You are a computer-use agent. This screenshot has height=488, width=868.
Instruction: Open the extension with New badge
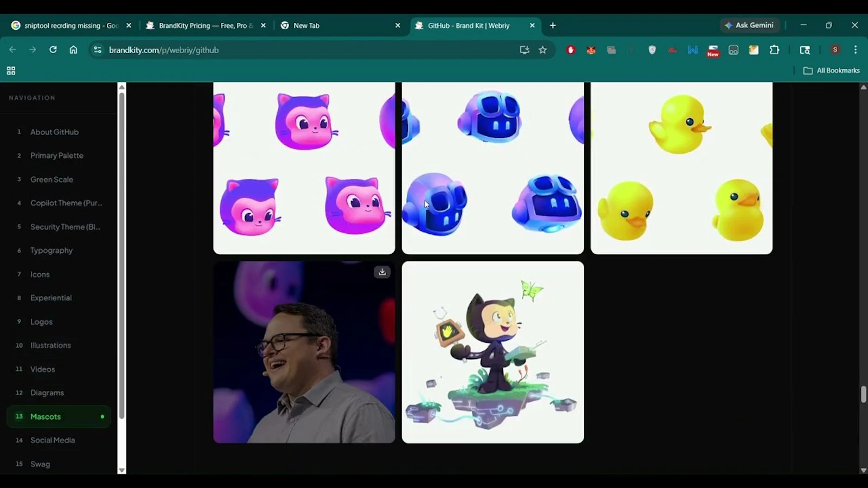coord(713,51)
